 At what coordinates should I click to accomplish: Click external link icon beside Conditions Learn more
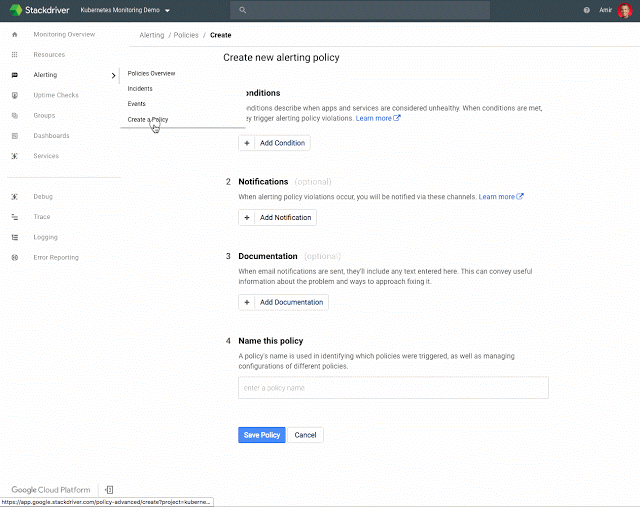397,118
